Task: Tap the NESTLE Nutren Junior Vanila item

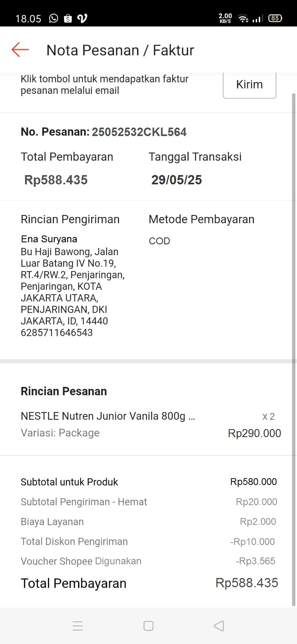Action: tap(108, 416)
